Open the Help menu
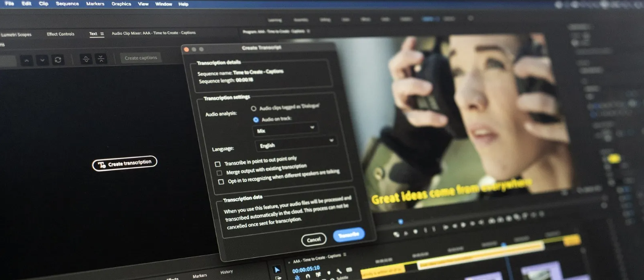This screenshot has height=280, width=644. tap(183, 4)
